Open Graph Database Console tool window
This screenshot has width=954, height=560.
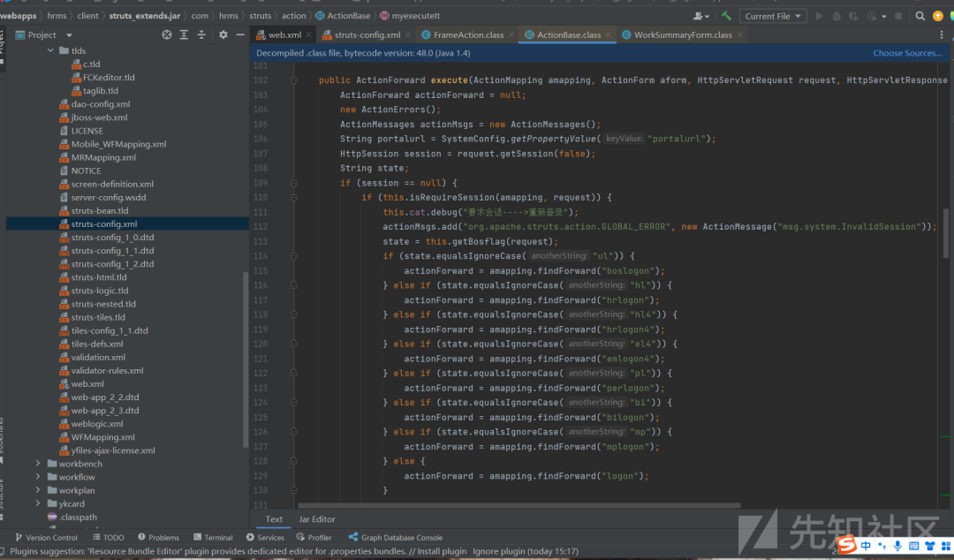(x=396, y=538)
